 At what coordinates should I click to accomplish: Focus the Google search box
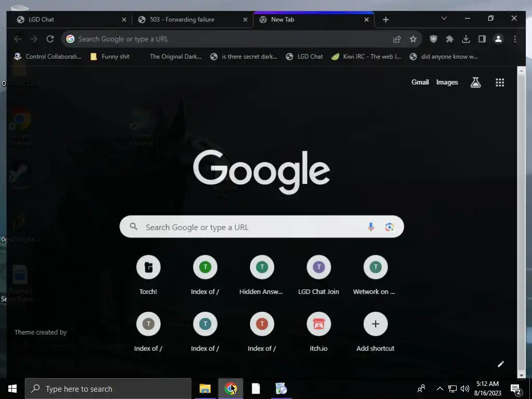pyautogui.click(x=262, y=227)
